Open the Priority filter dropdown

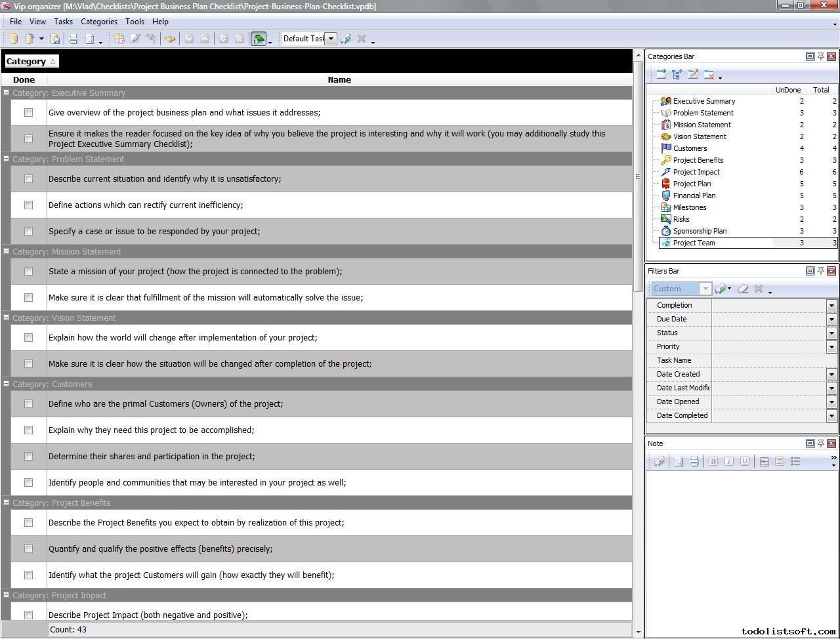(831, 346)
